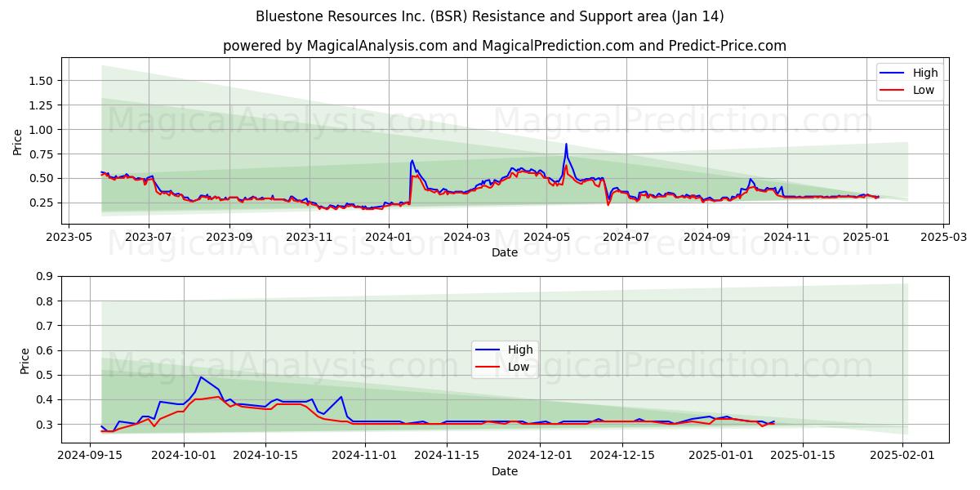Screen dimensions: 980x490
Task: Click the 2024-12-01 date tick label
Action: [540, 455]
